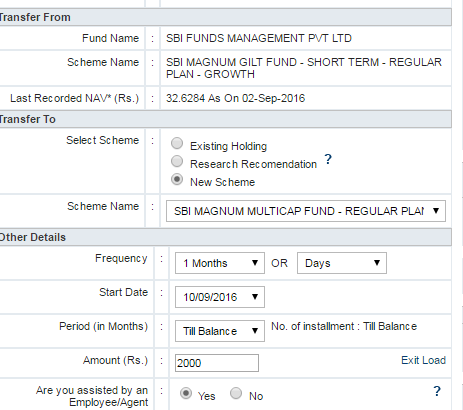
Task: Click the NAV value 32.6284 As On 02-Sep-2016
Action: (235, 98)
